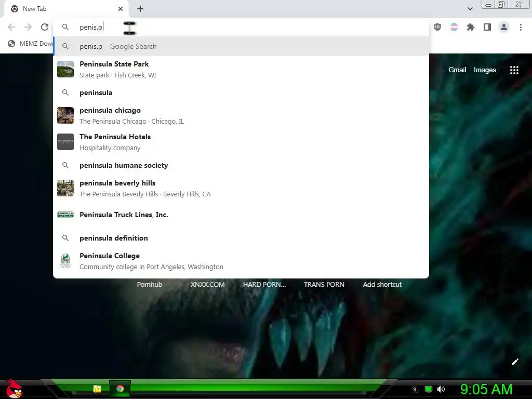Choose the Peninsula State Park suggestion
Image resolution: width=532 pixels, height=399 pixels.
coord(241,69)
